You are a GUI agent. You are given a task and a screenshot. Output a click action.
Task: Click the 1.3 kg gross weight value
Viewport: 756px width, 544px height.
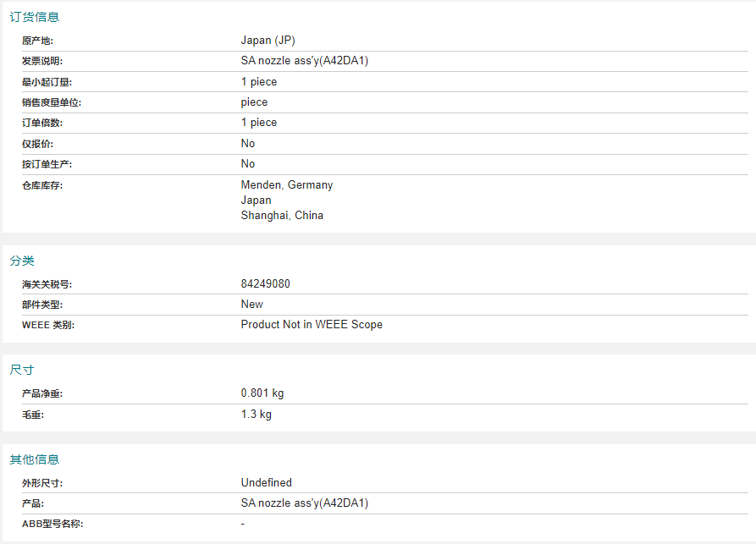coord(257,415)
